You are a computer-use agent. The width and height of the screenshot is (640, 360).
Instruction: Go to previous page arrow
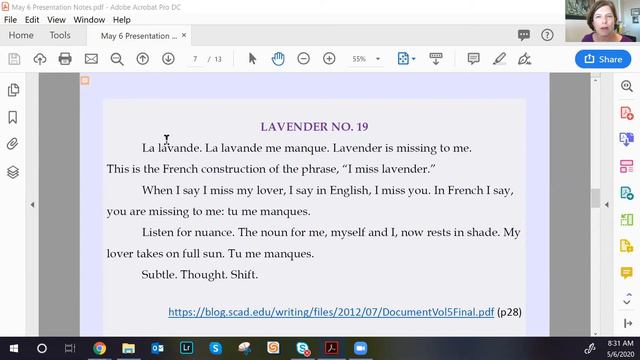[142, 59]
